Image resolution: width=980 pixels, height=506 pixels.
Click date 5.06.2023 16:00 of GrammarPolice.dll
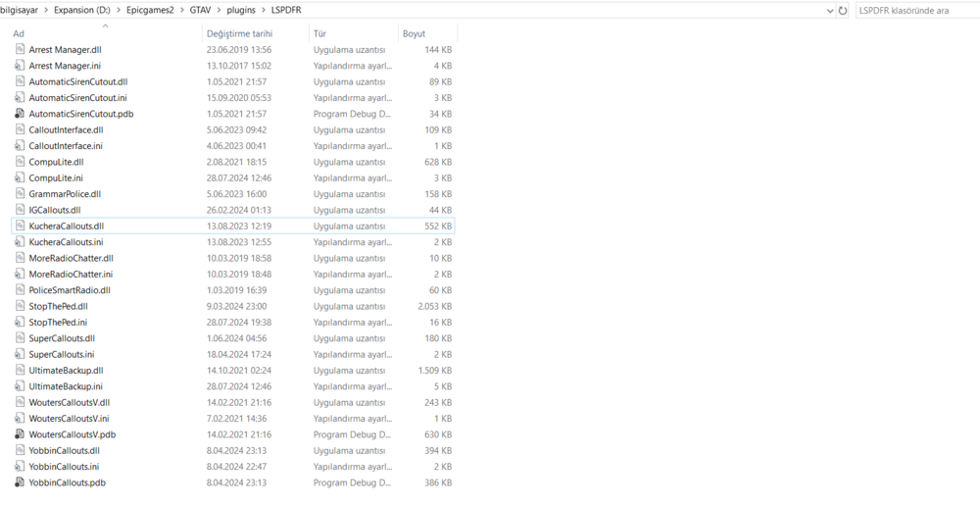click(237, 194)
